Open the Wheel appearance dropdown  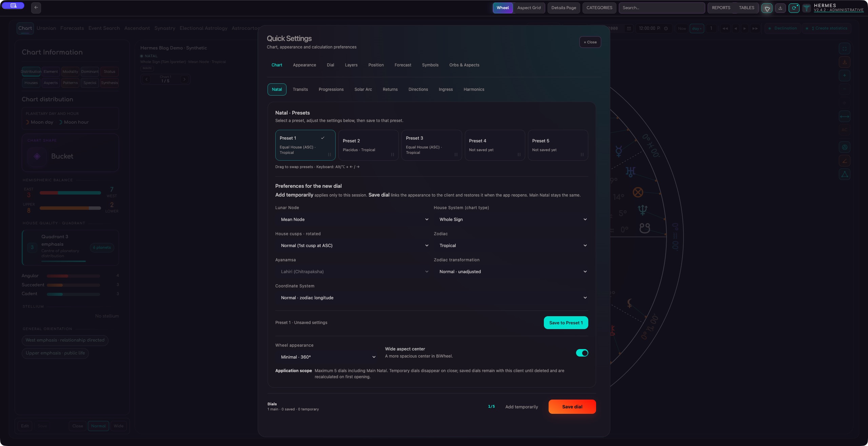(x=327, y=357)
